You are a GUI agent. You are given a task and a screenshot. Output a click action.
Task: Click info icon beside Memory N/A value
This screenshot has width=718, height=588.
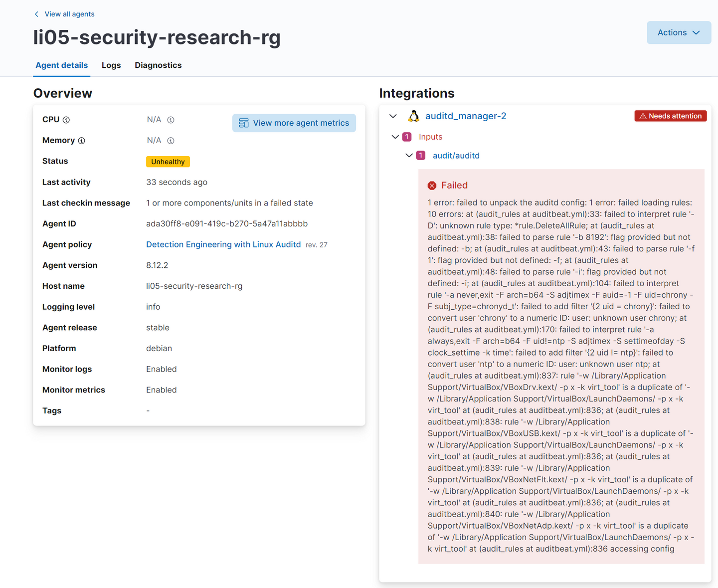click(x=171, y=141)
